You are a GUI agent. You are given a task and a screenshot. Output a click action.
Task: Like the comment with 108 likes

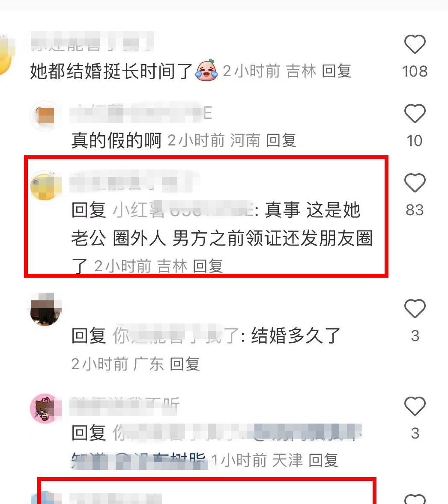[x=415, y=44]
